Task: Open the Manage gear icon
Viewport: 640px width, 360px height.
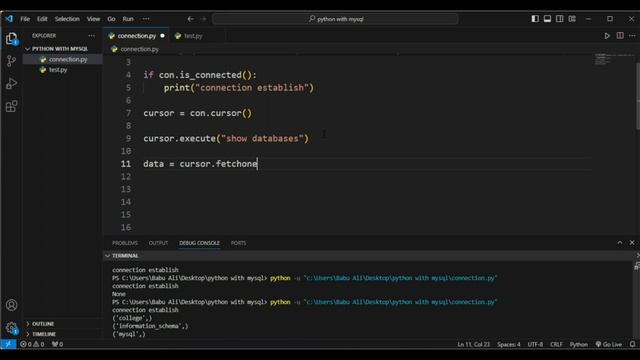Action: click(x=11, y=328)
